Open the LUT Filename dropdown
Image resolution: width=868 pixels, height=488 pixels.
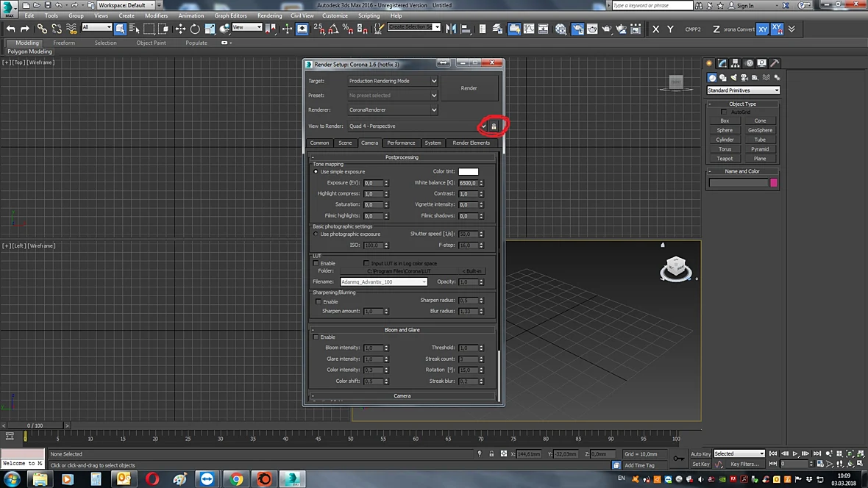coord(384,281)
